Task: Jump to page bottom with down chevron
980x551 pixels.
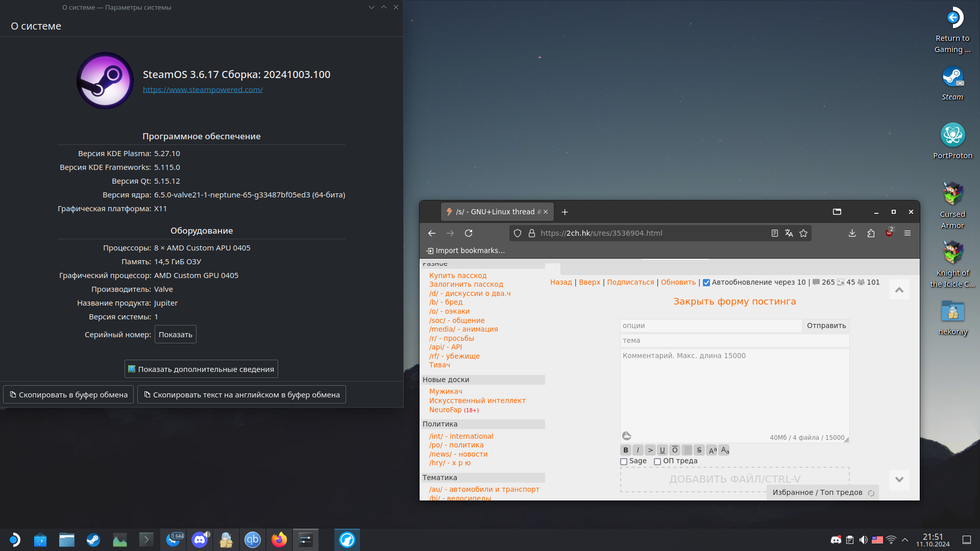Action: pos(899,480)
